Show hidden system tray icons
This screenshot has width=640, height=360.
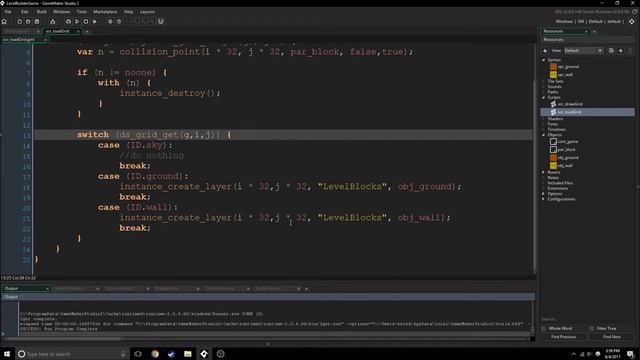(573, 354)
